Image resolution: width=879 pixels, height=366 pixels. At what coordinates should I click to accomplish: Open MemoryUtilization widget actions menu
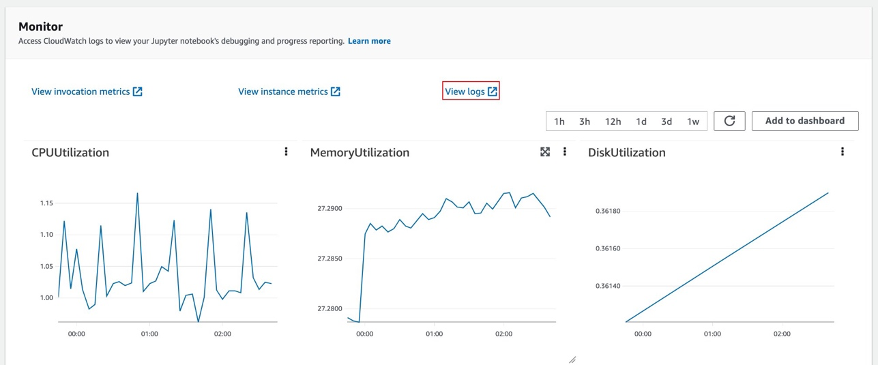(x=565, y=151)
